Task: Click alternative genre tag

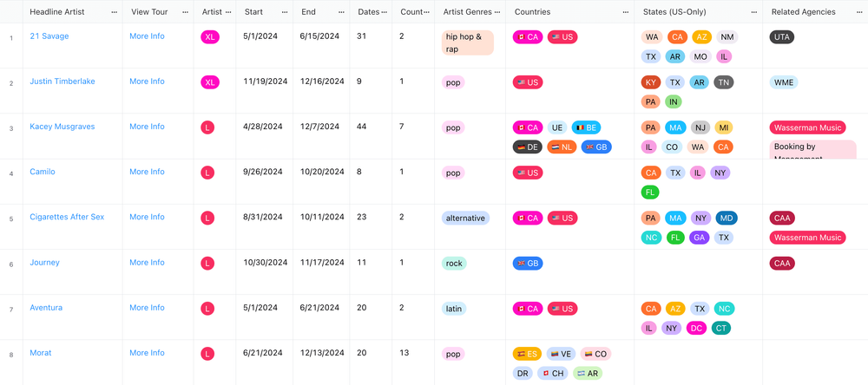Action: pos(465,218)
